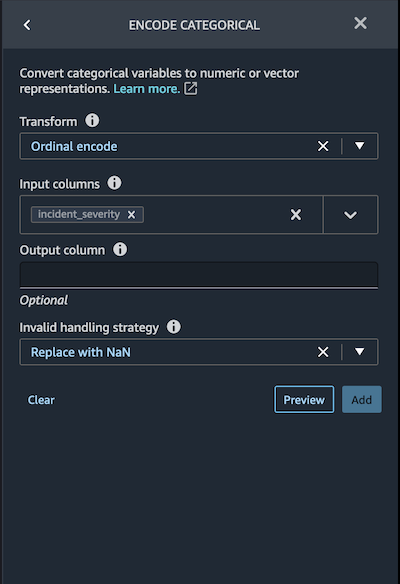Click the Clear link to reset form
This screenshot has width=400, height=584.
(41, 400)
